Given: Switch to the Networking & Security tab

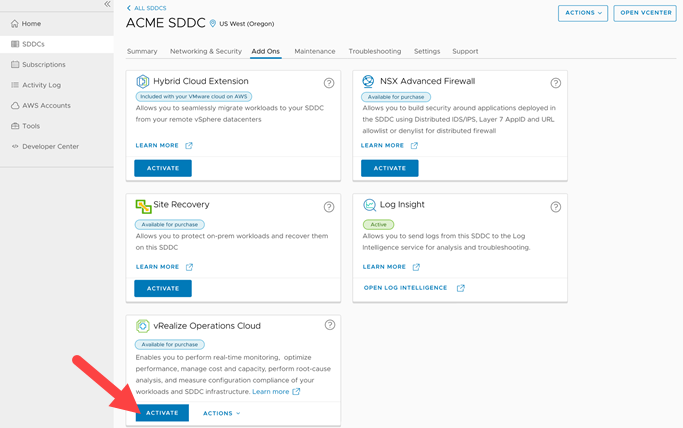Looking at the screenshot, I should [x=205, y=51].
